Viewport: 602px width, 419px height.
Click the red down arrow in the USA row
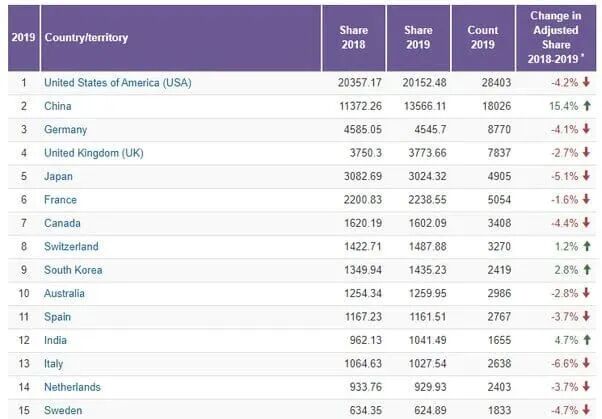(x=586, y=82)
